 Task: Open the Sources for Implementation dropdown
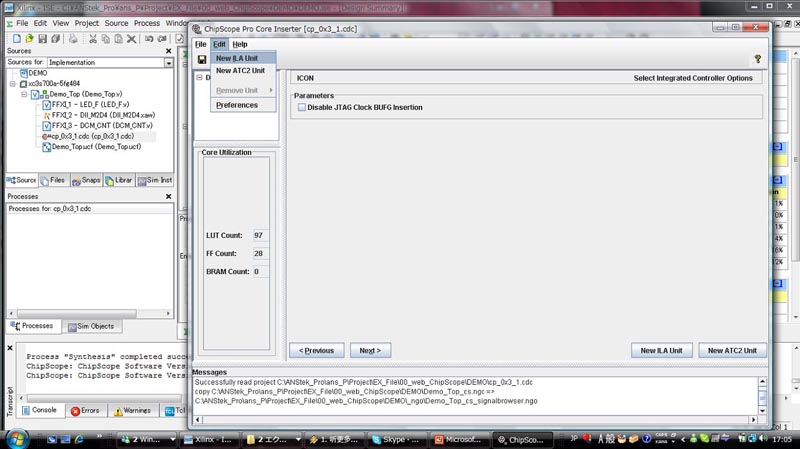[x=168, y=62]
